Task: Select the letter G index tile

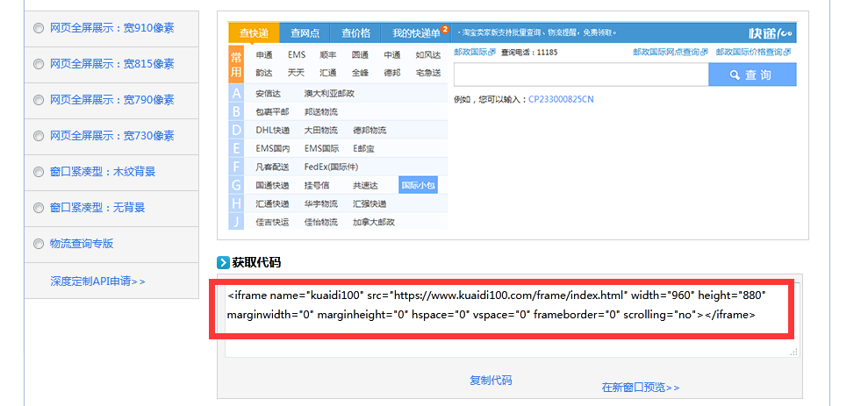Action: point(235,185)
